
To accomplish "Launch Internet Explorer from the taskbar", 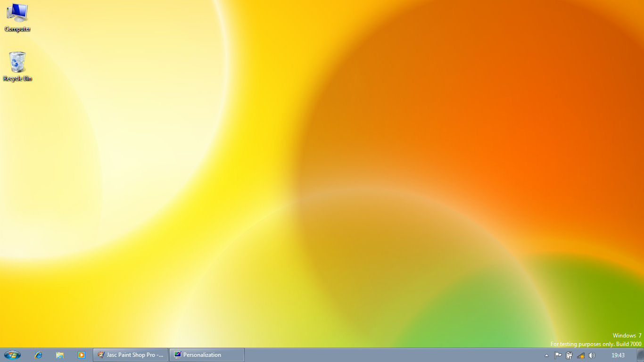I will tap(39, 355).
